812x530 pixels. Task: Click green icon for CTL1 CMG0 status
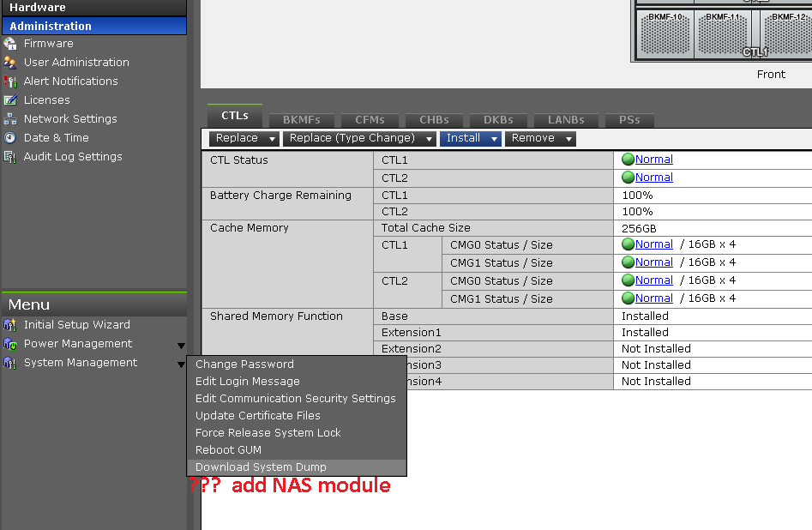pos(628,244)
